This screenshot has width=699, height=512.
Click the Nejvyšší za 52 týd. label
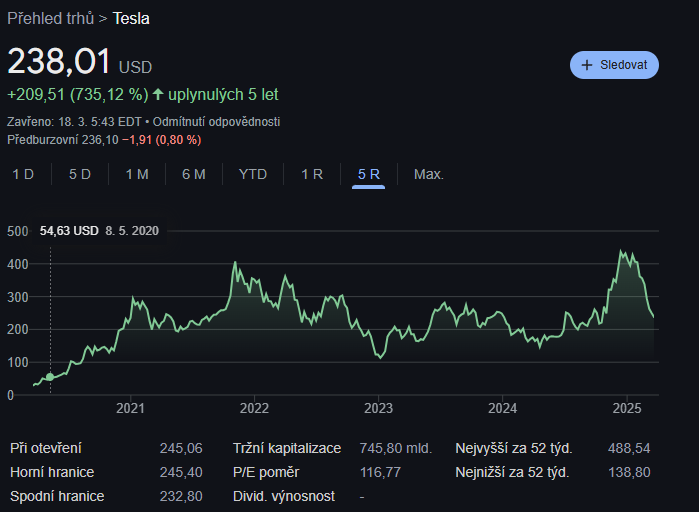pos(514,448)
